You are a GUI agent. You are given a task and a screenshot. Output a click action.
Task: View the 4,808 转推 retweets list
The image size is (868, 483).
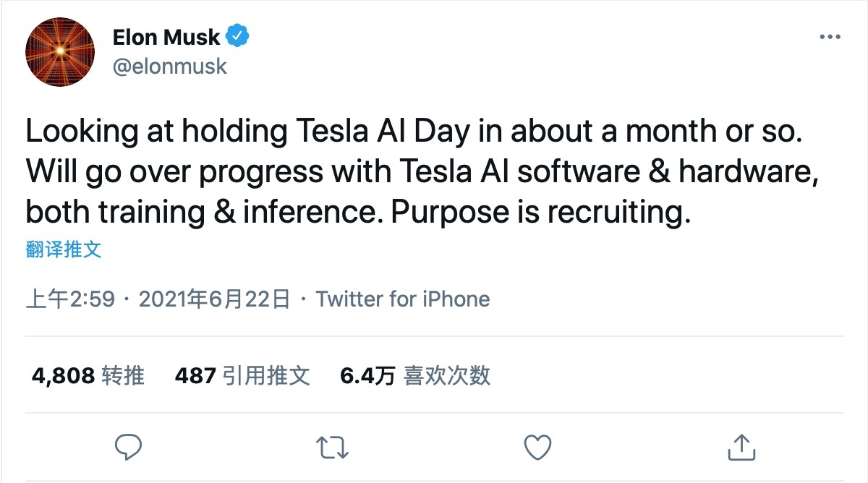coord(88,375)
